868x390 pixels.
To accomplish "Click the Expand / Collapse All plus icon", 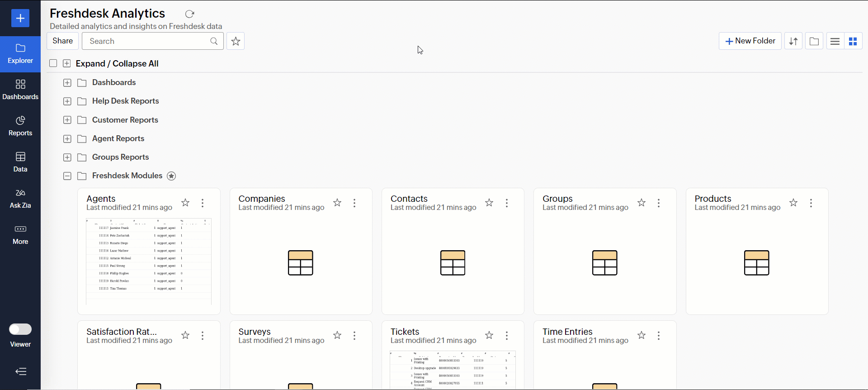I will point(67,63).
